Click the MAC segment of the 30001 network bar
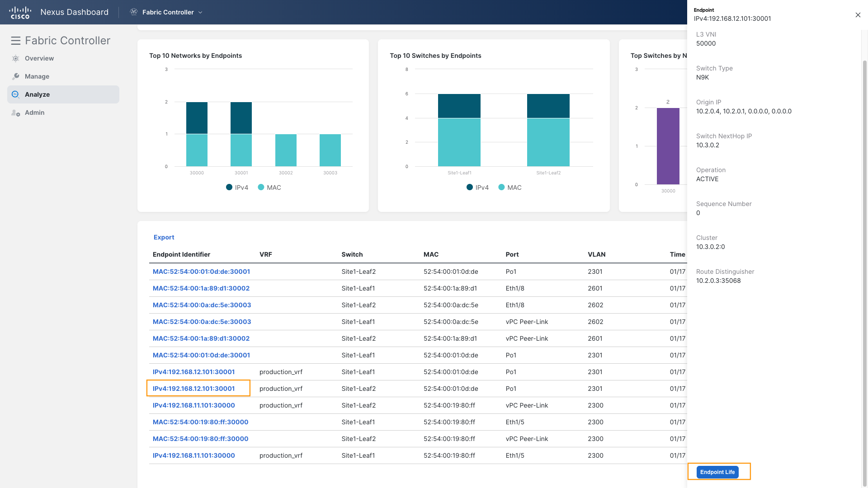Viewport: 868px width, 488px height. [x=241, y=150]
